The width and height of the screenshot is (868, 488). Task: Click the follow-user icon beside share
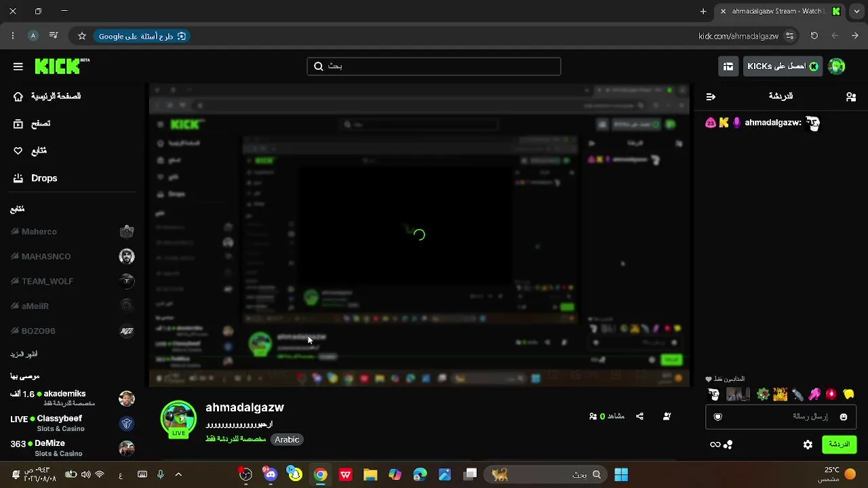click(667, 417)
